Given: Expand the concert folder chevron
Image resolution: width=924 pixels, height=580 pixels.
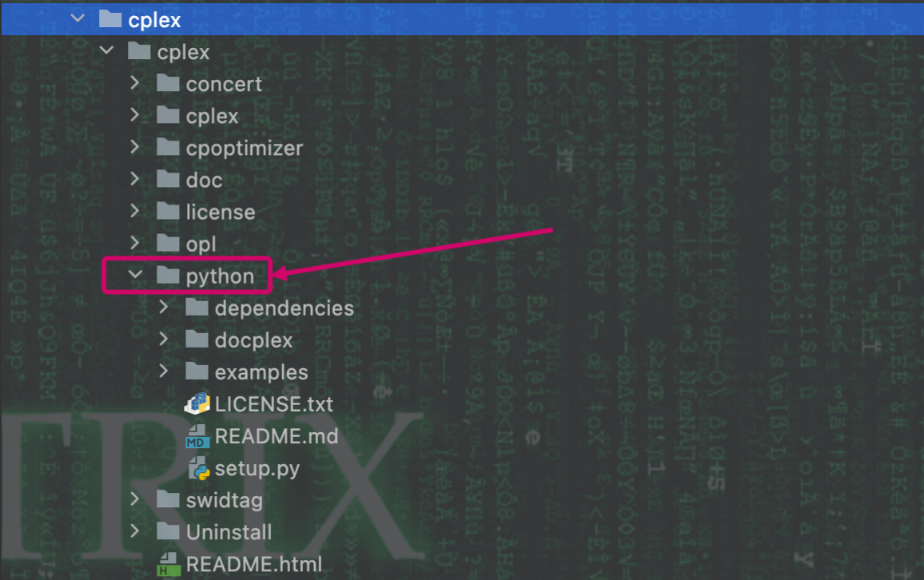Looking at the screenshot, I should click(135, 83).
